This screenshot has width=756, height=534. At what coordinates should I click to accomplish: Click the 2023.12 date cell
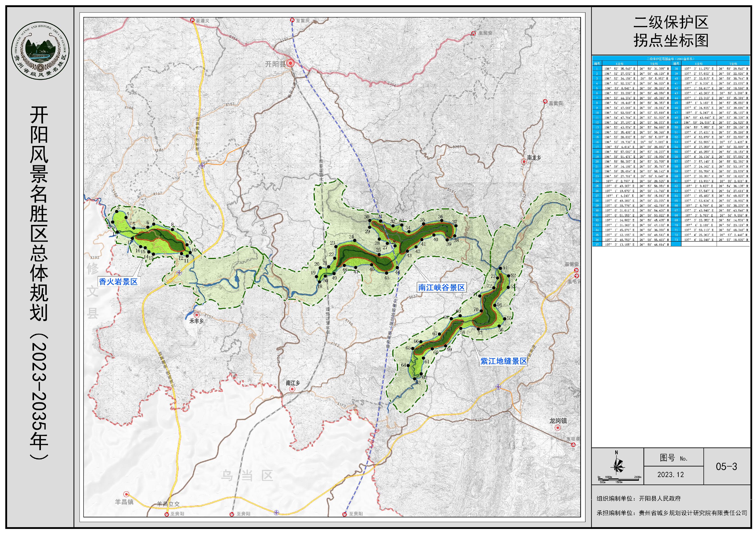click(670, 474)
